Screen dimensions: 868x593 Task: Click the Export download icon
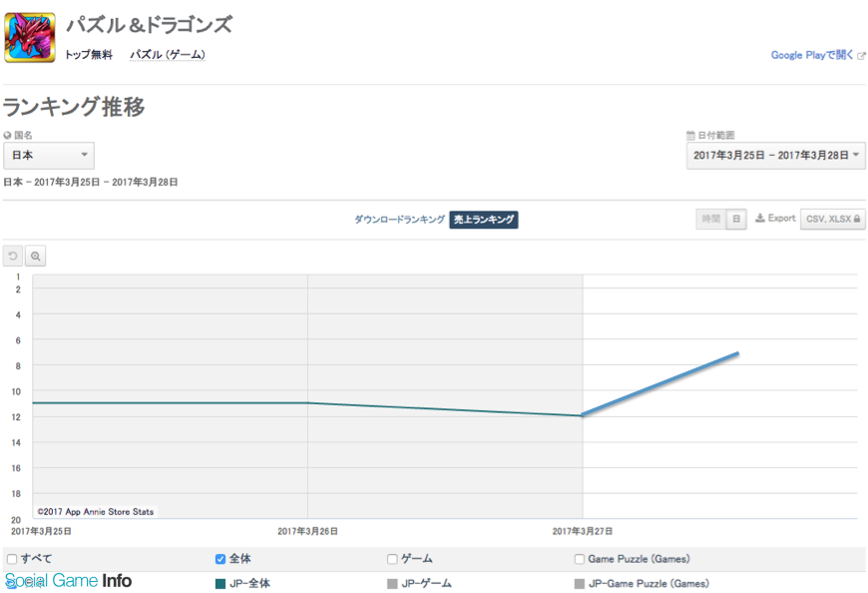[760, 219]
